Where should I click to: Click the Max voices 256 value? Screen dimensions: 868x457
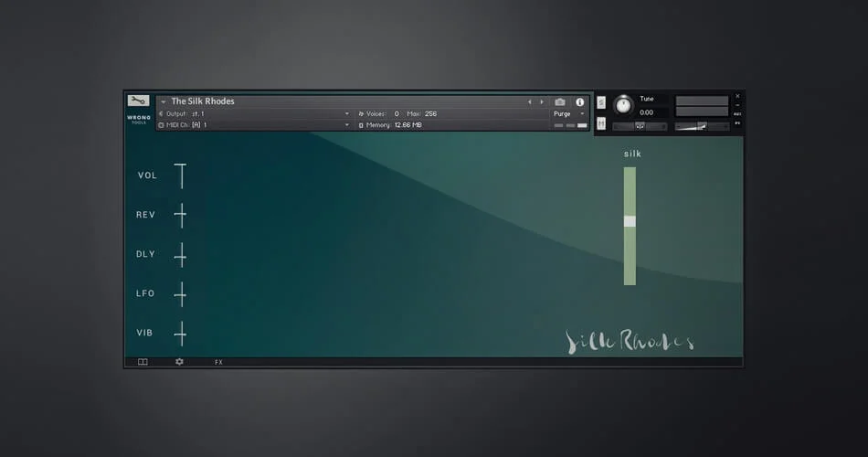[430, 113]
